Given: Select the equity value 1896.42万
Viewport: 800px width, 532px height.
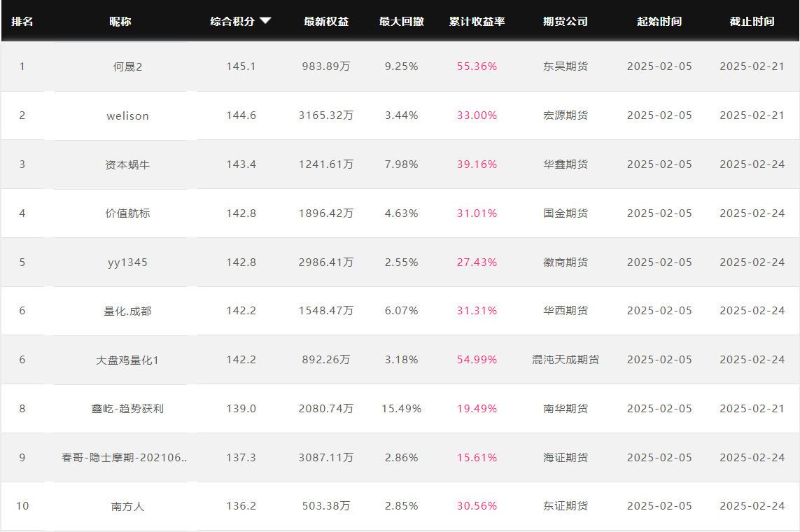Looking at the screenshot, I should click(326, 213).
